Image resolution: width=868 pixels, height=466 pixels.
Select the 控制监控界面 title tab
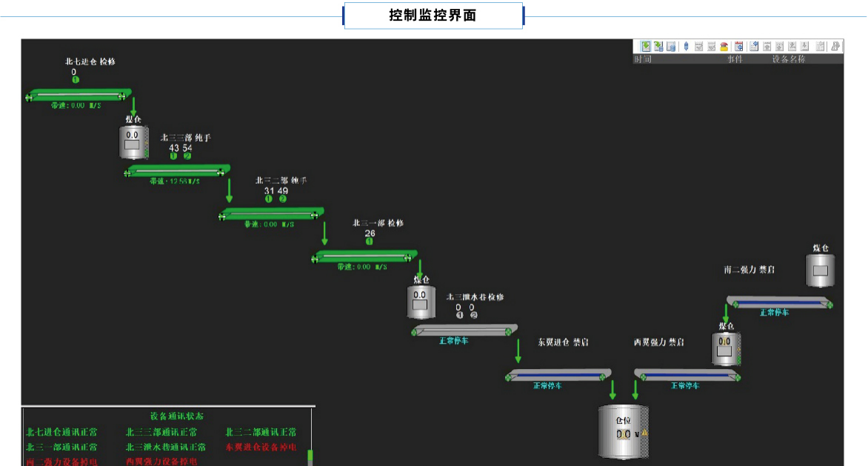[433, 16]
